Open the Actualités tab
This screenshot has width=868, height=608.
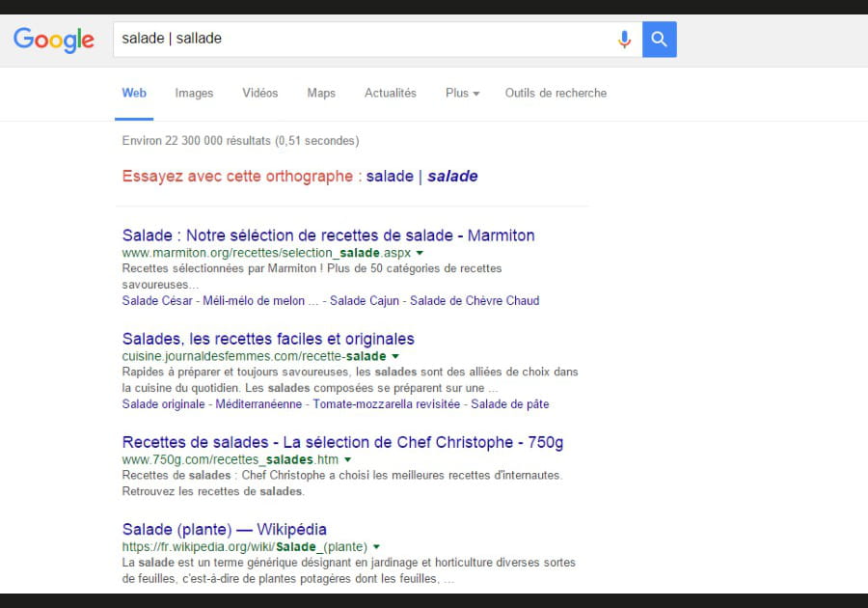pos(391,93)
